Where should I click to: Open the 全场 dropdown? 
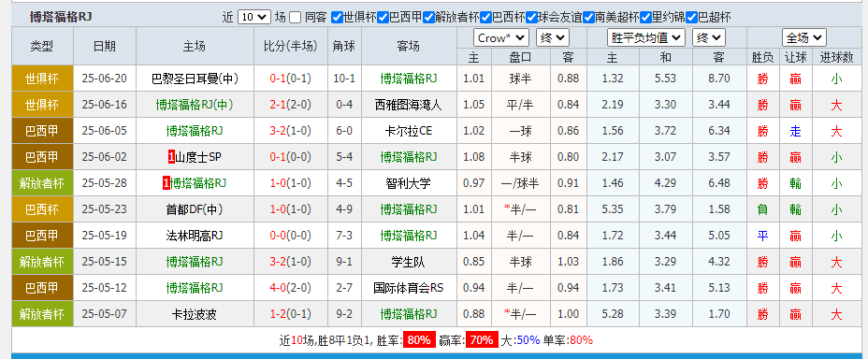pos(804,38)
